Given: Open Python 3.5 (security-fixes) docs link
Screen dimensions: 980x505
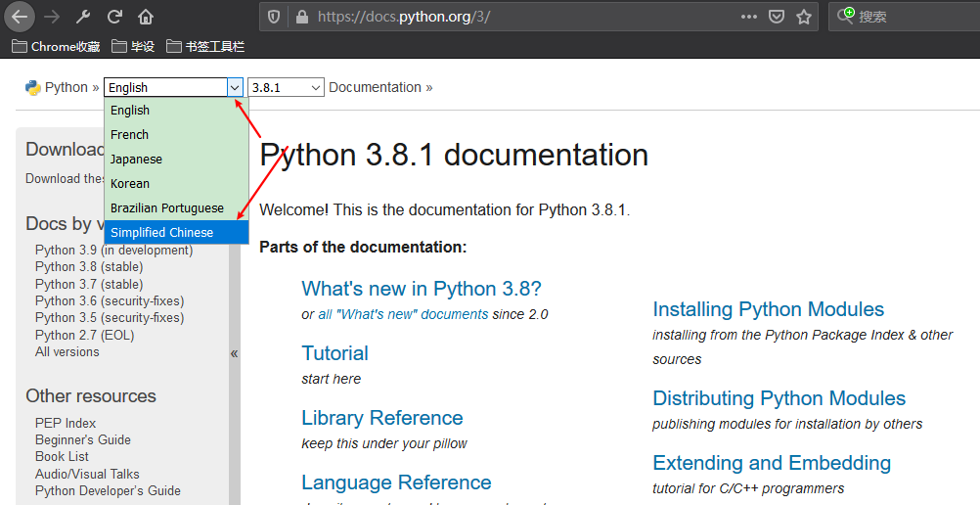Looking at the screenshot, I should click(x=110, y=318).
